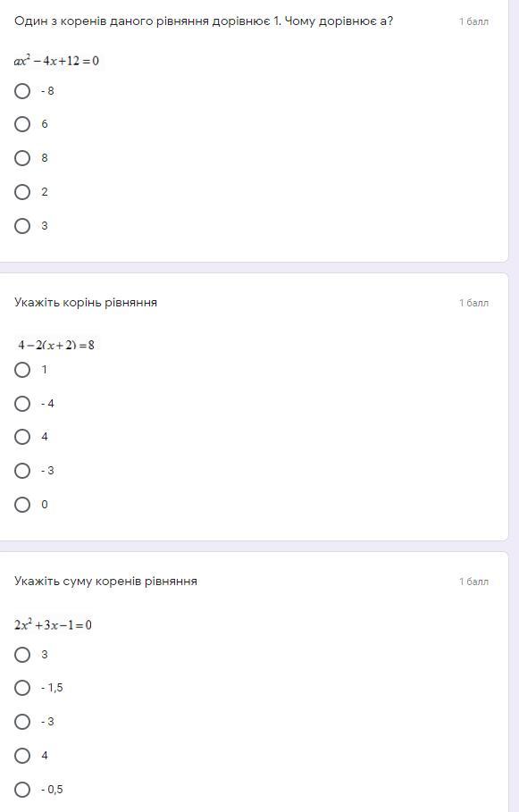The height and width of the screenshot is (812, 519).
Task: Click the equation image 4−2(x+2)=8
Action: [56, 345]
